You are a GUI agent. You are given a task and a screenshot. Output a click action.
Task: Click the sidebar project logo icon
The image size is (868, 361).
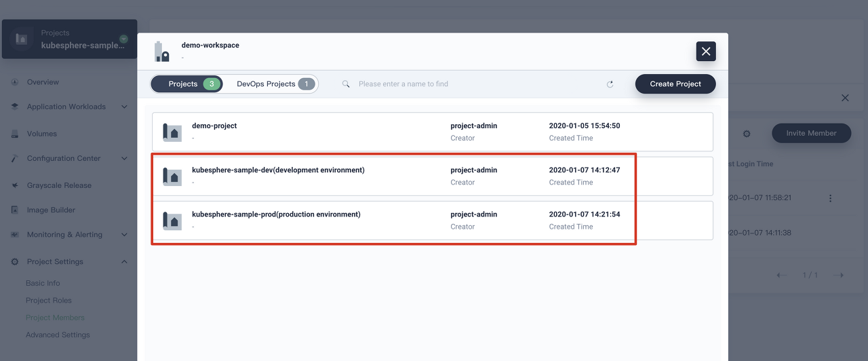[21, 39]
